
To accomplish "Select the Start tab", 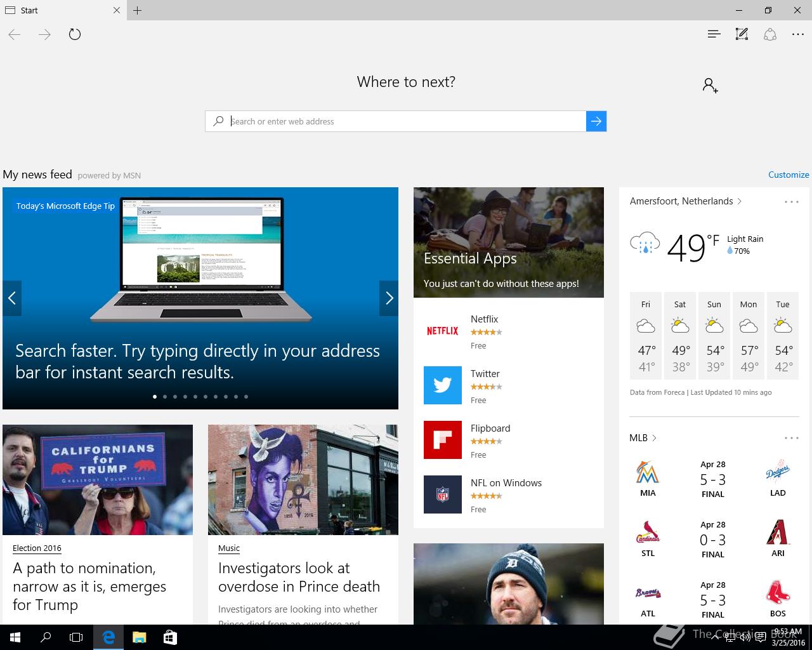I will pos(63,10).
